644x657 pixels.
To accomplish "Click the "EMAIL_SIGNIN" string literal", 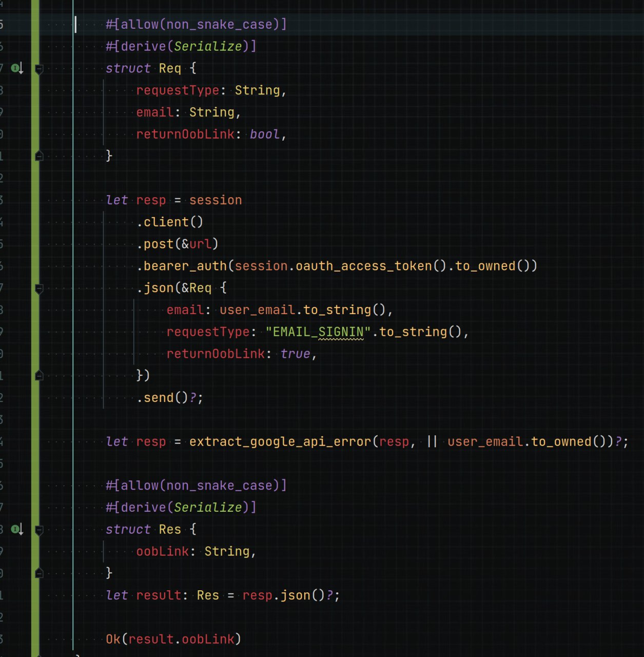I will tap(318, 332).
